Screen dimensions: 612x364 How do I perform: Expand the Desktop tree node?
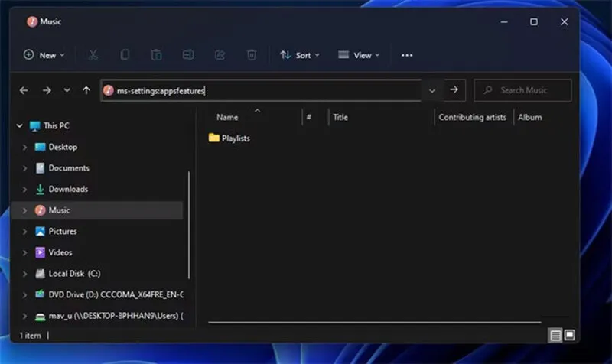pos(24,147)
